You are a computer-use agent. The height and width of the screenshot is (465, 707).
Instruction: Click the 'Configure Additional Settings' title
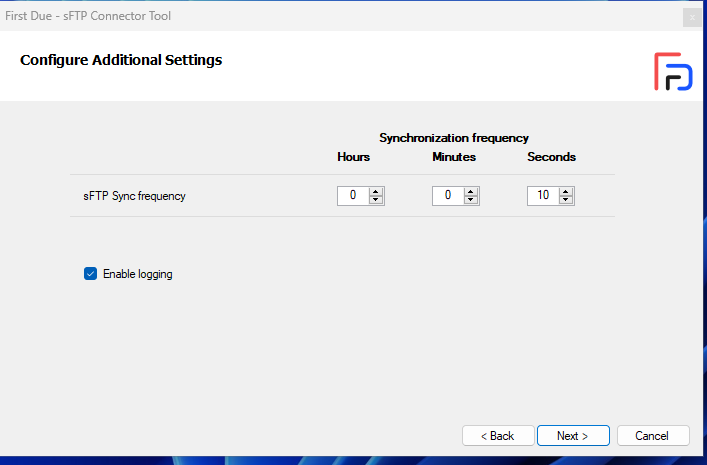pos(121,60)
